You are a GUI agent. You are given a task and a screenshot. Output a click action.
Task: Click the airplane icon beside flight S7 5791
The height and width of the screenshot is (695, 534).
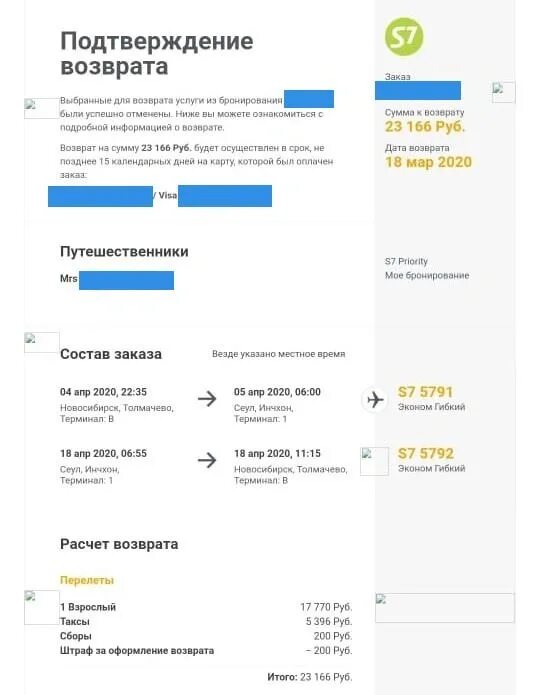(375, 399)
